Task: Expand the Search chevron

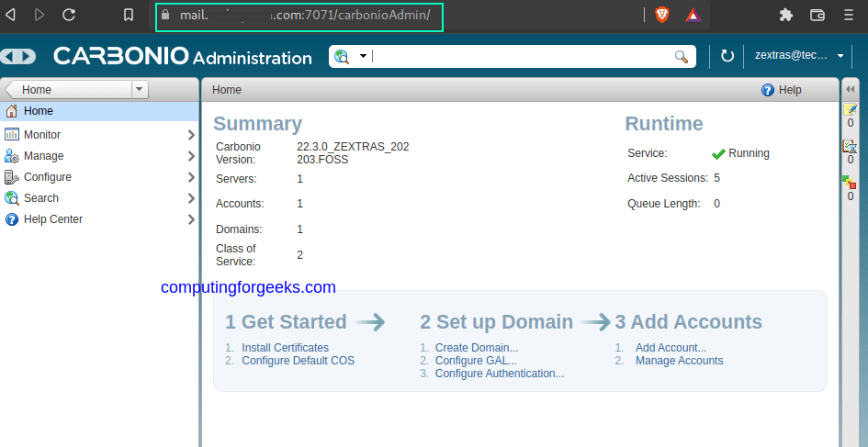Action: point(191,198)
